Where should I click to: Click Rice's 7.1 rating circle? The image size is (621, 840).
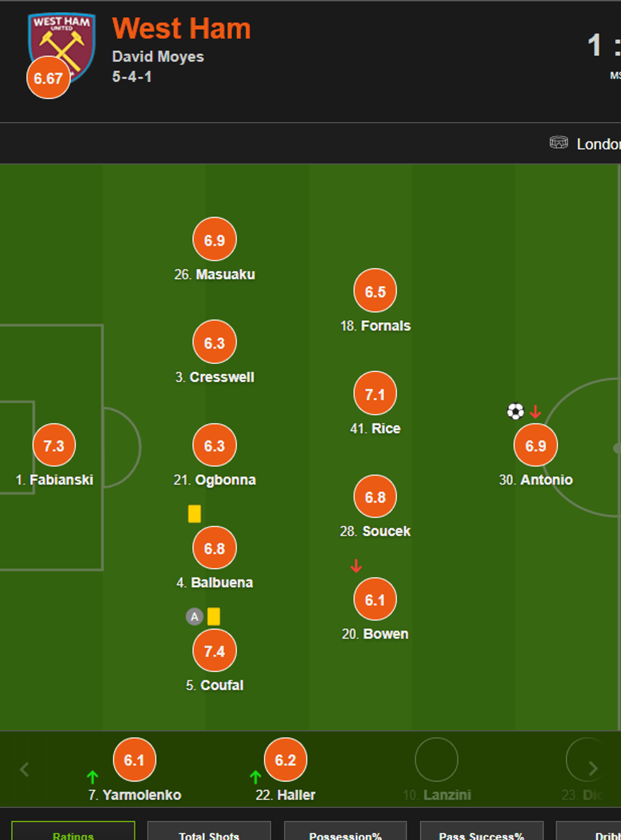tap(375, 394)
